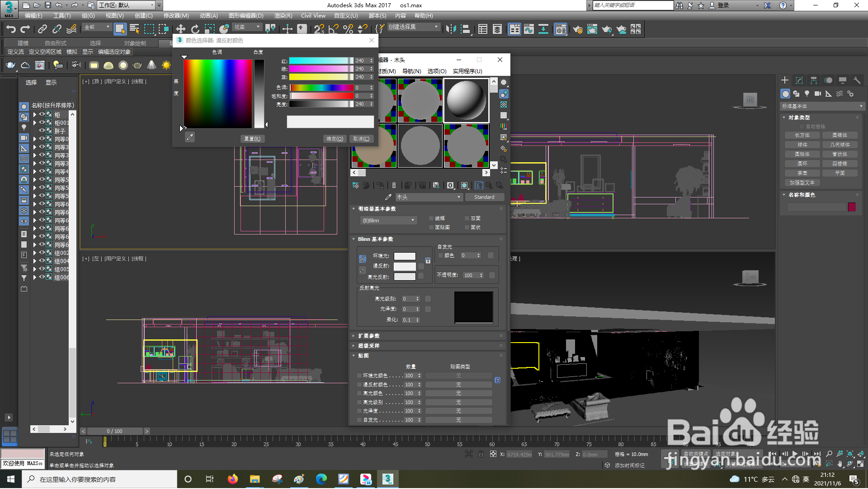Enable the 双面 checkbox
The image size is (868, 489).
(x=467, y=218)
